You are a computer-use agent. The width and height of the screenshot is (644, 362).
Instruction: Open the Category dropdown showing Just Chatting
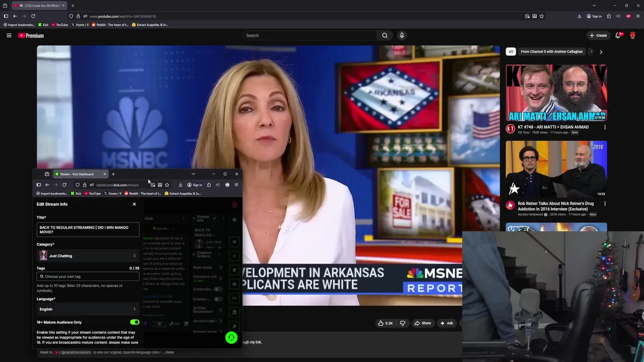pyautogui.click(x=88, y=256)
